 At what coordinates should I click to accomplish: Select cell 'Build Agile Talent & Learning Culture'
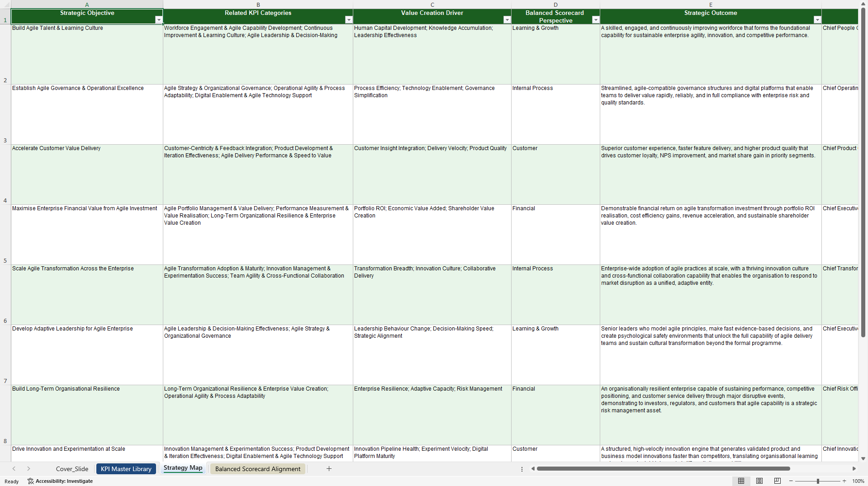pyautogui.click(x=87, y=54)
